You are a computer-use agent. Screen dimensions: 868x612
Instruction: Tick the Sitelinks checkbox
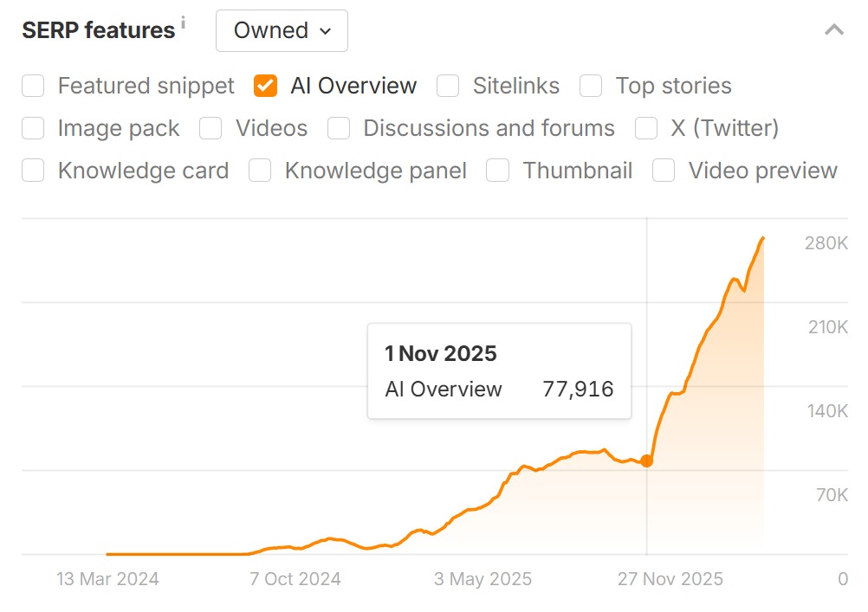pyautogui.click(x=448, y=86)
